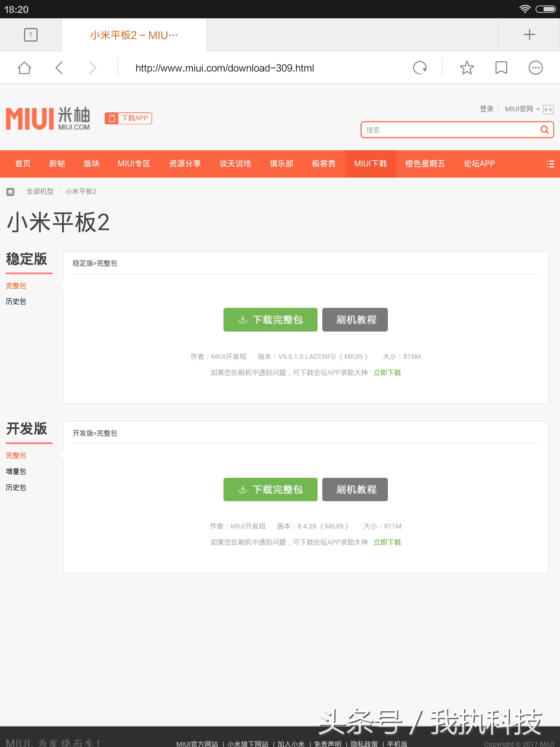Star this page as favorite

(467, 68)
